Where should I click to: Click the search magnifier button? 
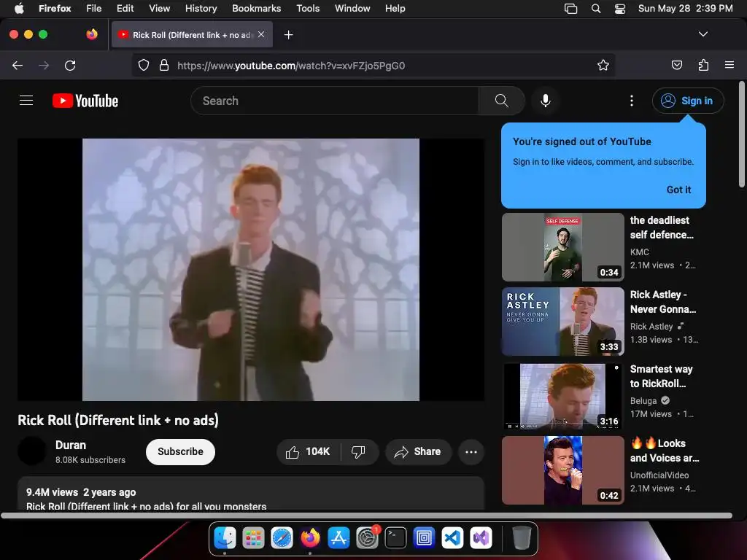(x=501, y=101)
